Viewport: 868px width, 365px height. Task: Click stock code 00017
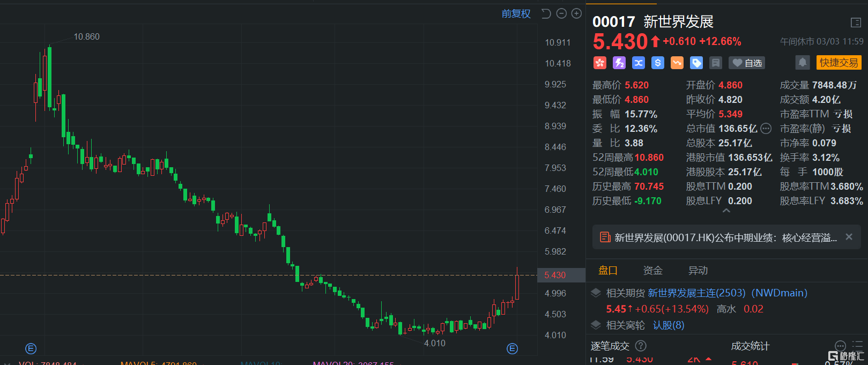pyautogui.click(x=614, y=21)
